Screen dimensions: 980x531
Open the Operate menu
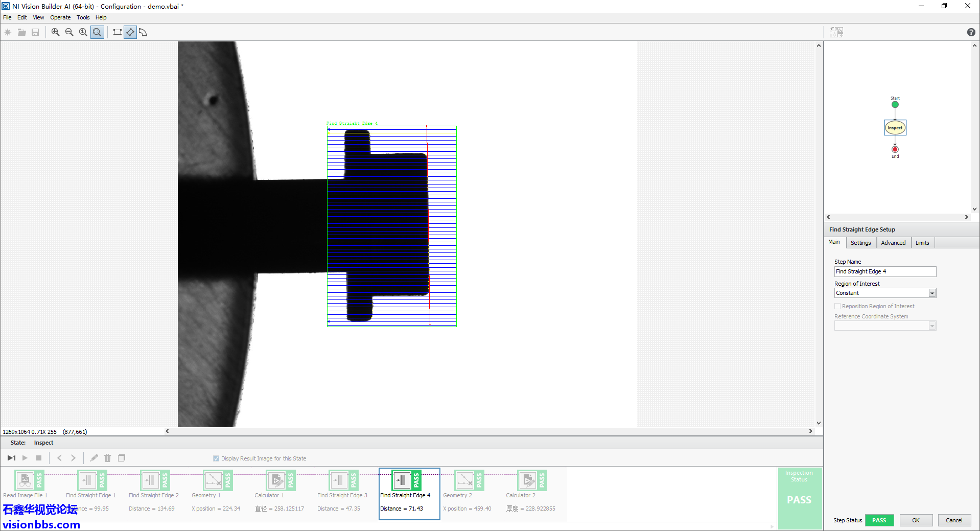pyautogui.click(x=60, y=17)
